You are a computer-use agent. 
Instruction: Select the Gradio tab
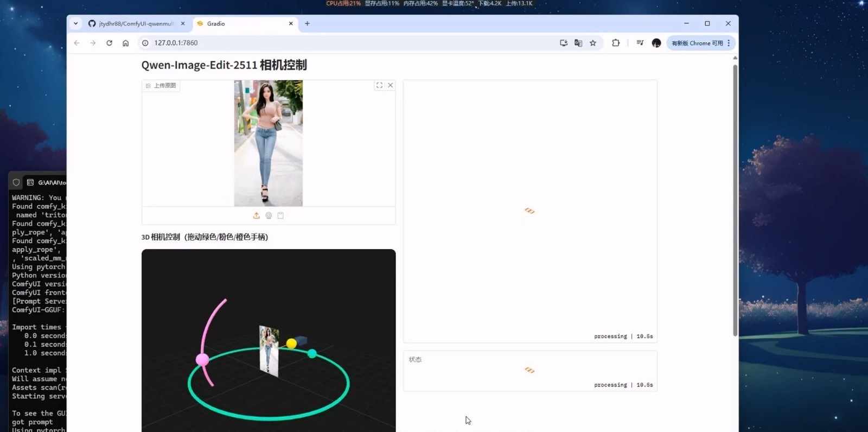244,24
